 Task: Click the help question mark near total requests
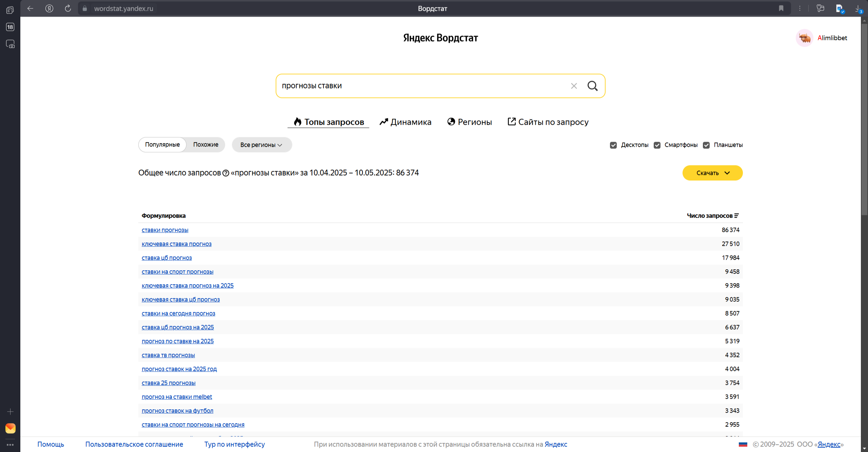pyautogui.click(x=226, y=173)
